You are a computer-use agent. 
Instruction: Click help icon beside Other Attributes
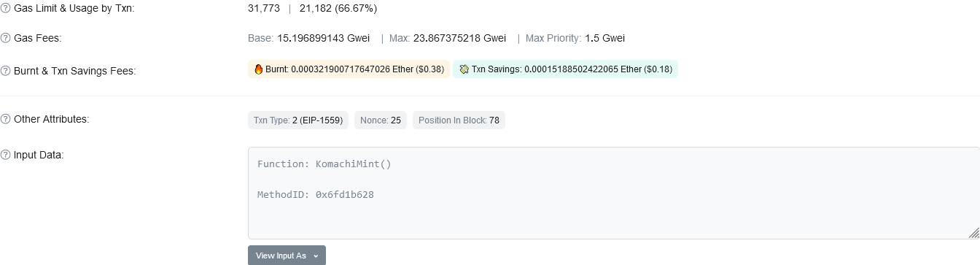(5, 119)
